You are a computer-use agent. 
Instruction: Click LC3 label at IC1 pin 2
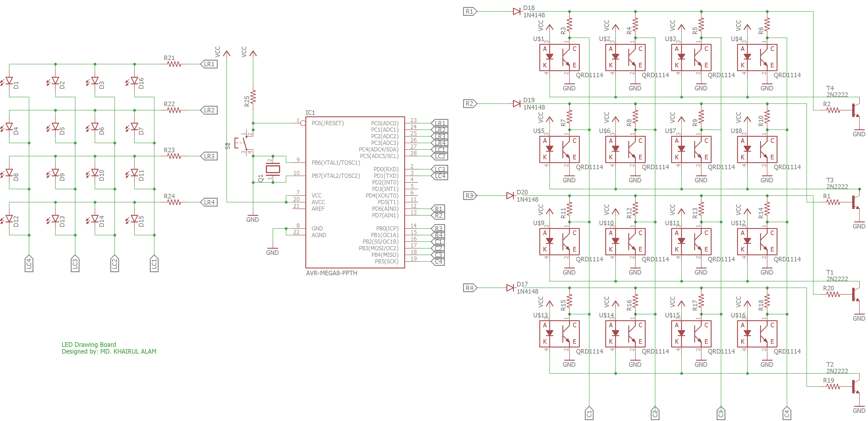pos(440,169)
